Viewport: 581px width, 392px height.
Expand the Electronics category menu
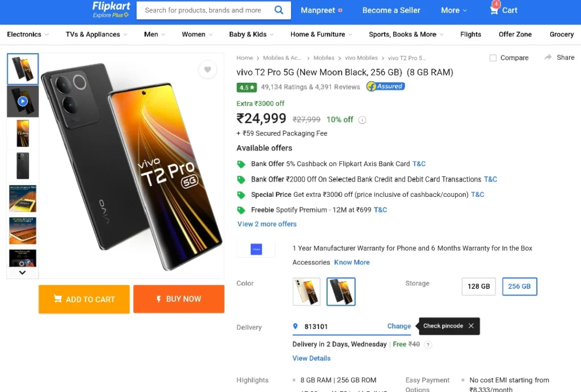28,35
